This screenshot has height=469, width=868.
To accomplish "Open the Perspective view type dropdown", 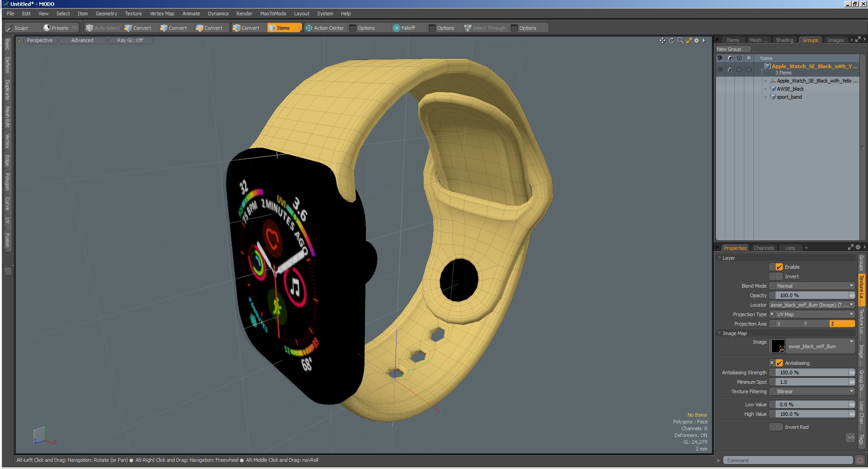I will coord(40,41).
